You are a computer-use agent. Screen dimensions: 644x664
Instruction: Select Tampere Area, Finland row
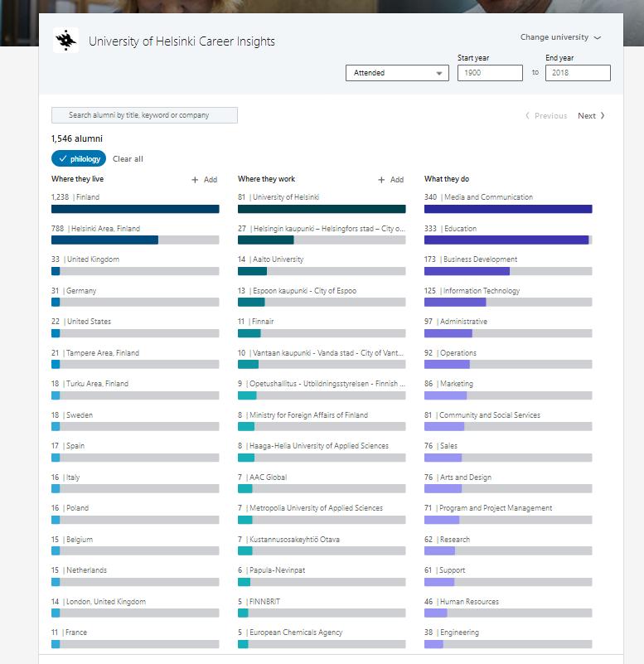[135, 359]
